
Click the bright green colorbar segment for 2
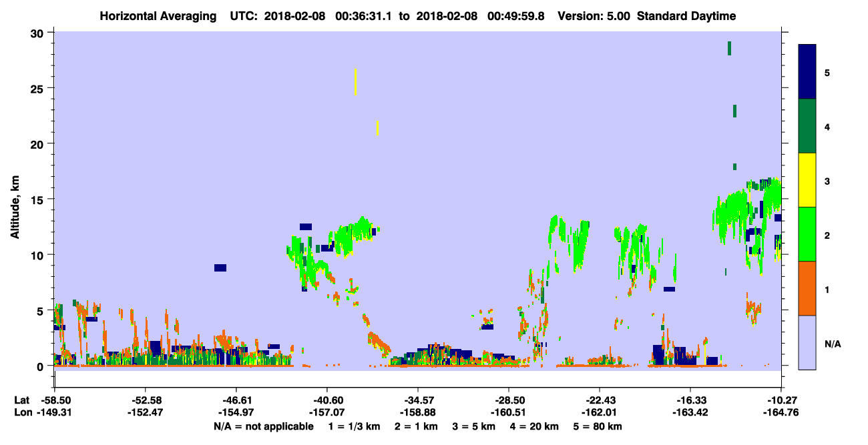pos(807,234)
